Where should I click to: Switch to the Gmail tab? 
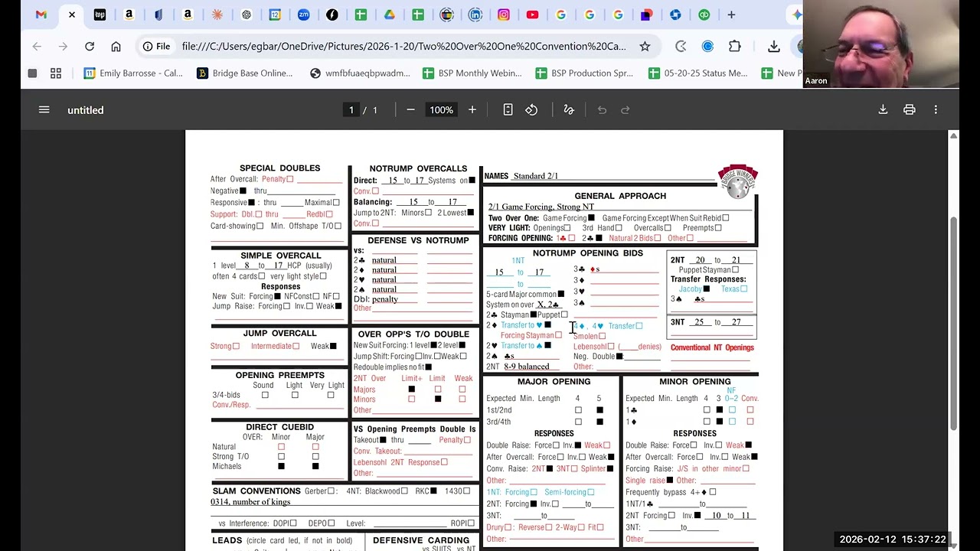[x=41, y=15]
